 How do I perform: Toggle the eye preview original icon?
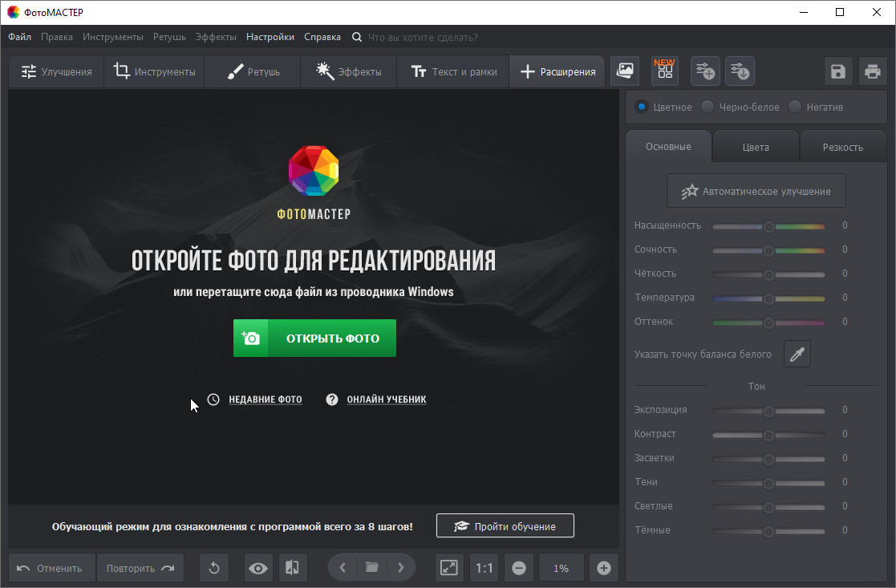tap(258, 568)
